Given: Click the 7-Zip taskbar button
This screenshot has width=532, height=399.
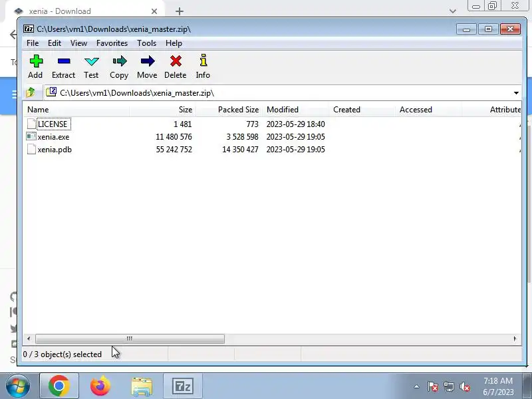Looking at the screenshot, I should coord(183,386).
